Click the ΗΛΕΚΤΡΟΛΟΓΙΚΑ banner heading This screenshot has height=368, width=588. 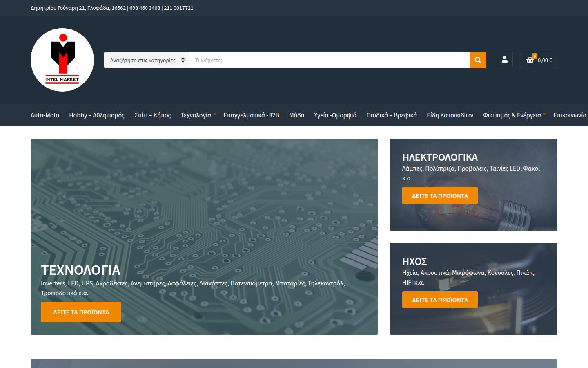440,157
